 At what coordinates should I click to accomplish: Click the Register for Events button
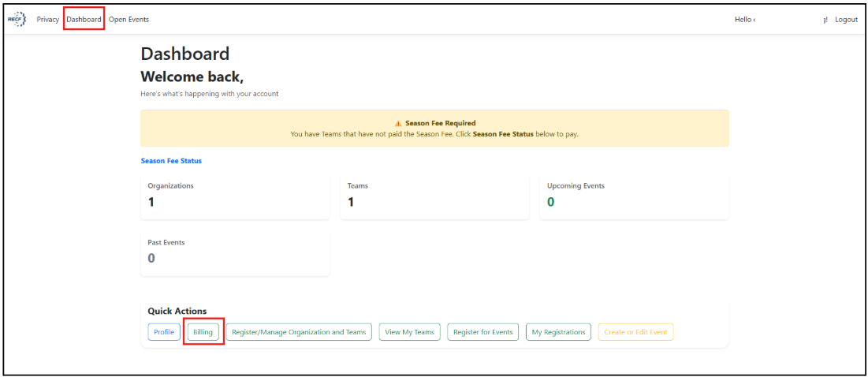[482, 332]
